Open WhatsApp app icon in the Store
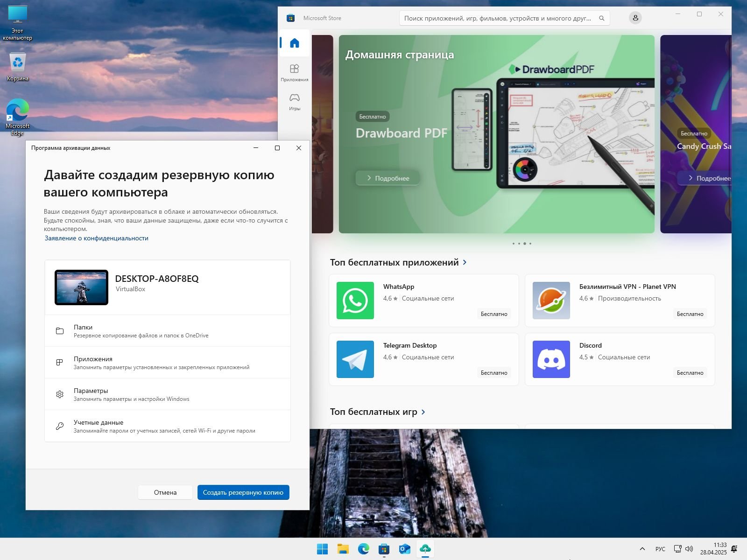The image size is (747, 560). pyautogui.click(x=355, y=301)
